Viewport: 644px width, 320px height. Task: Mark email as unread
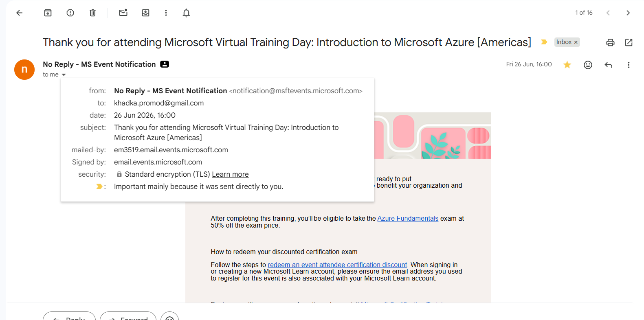[x=123, y=13]
